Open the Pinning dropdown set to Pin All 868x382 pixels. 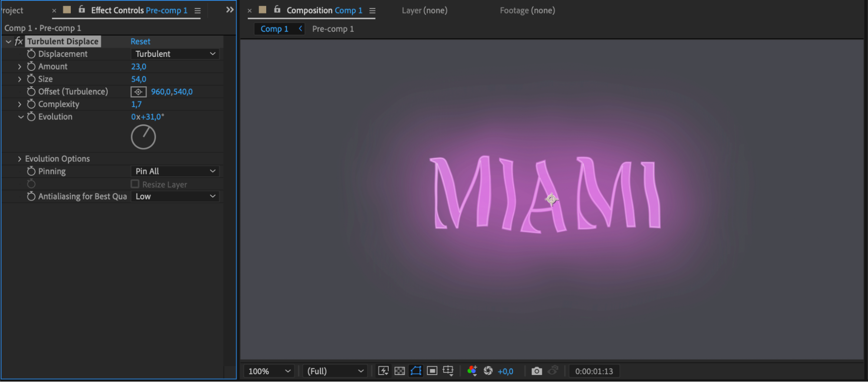[175, 171]
